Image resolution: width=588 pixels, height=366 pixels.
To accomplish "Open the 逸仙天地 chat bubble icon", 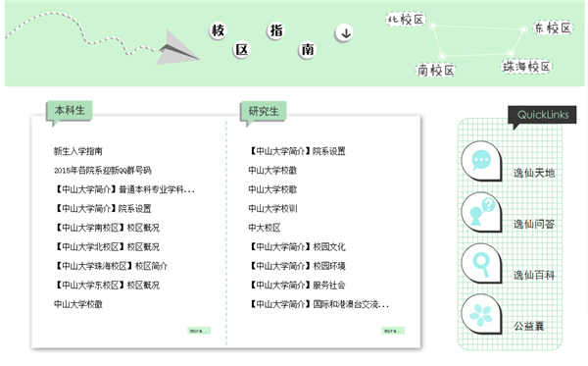I will (x=481, y=161).
